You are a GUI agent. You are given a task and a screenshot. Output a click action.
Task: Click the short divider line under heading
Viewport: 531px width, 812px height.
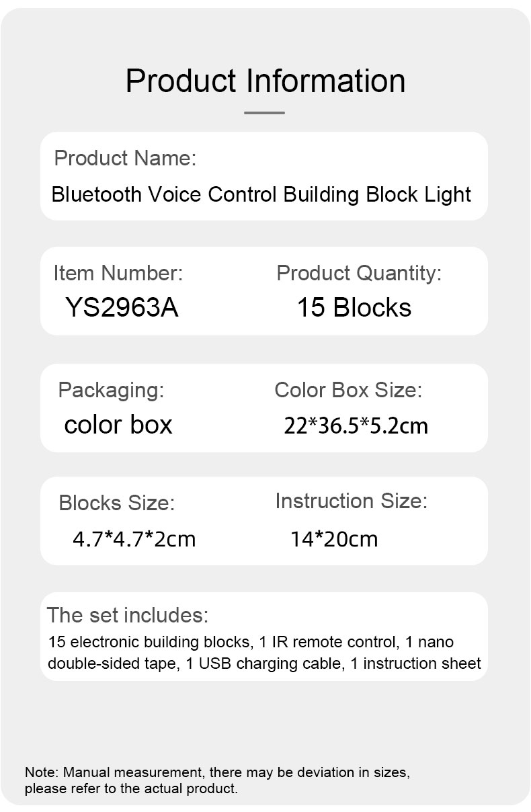coord(264,112)
